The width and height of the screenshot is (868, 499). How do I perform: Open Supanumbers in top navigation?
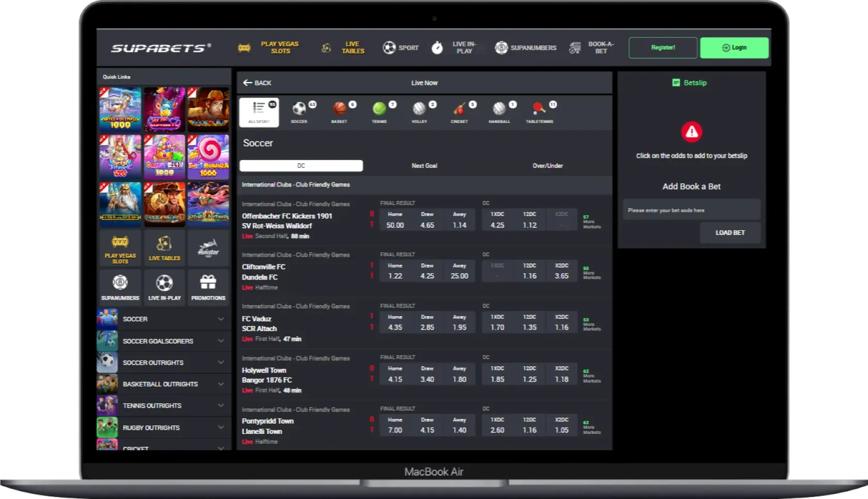pyautogui.click(x=525, y=48)
